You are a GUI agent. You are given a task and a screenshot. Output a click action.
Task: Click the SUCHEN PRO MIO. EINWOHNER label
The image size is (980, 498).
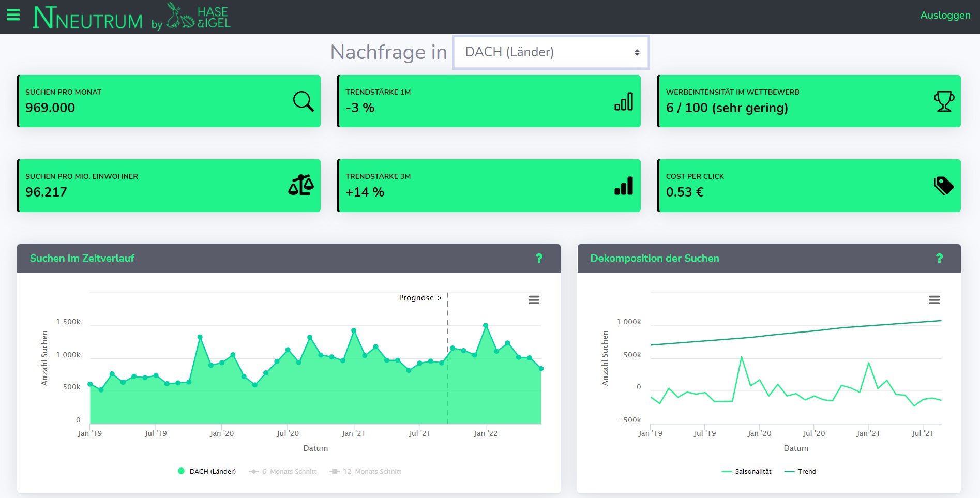[x=82, y=176]
